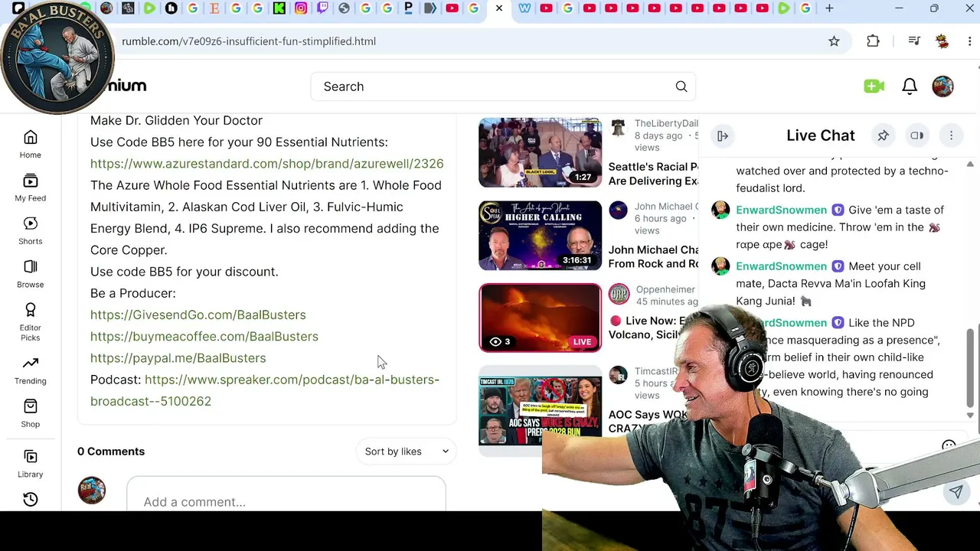Open the Timcast channel avatar
Viewport: 980px width, 551px height.
(618, 375)
